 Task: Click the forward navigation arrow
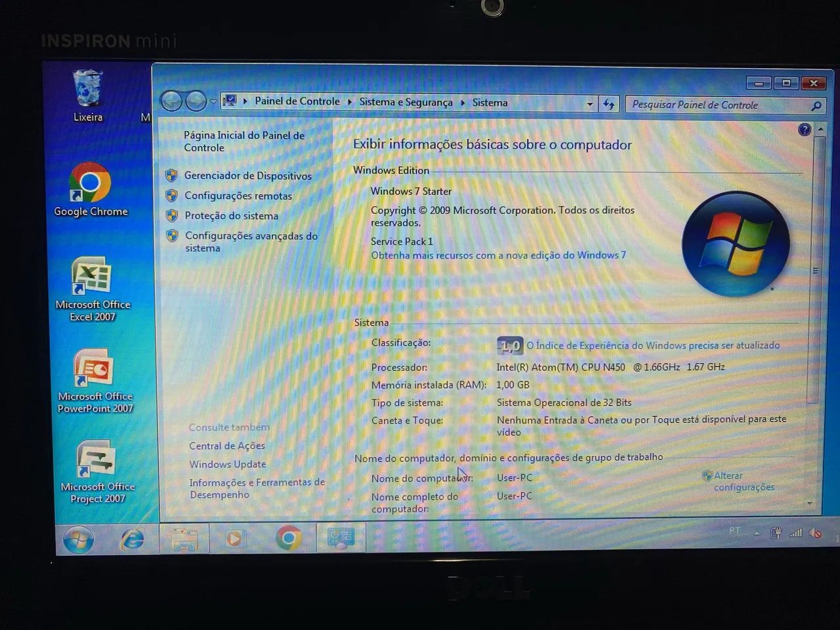196,101
